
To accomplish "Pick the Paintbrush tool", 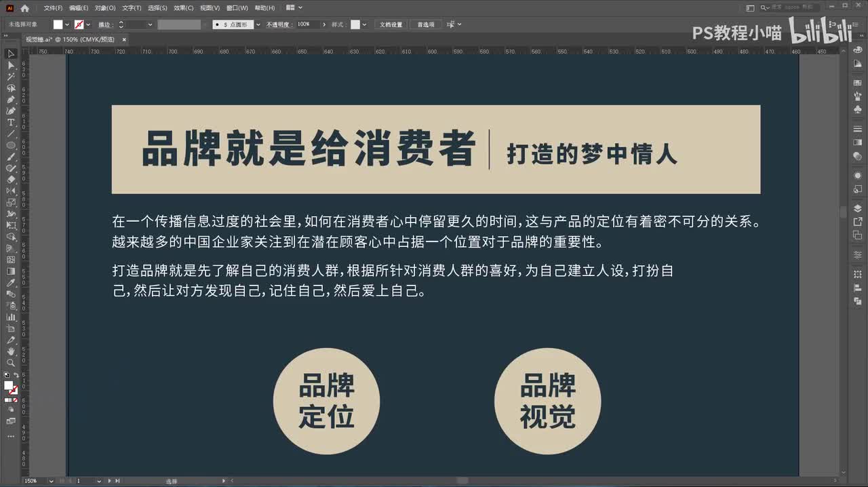I will click(x=11, y=157).
